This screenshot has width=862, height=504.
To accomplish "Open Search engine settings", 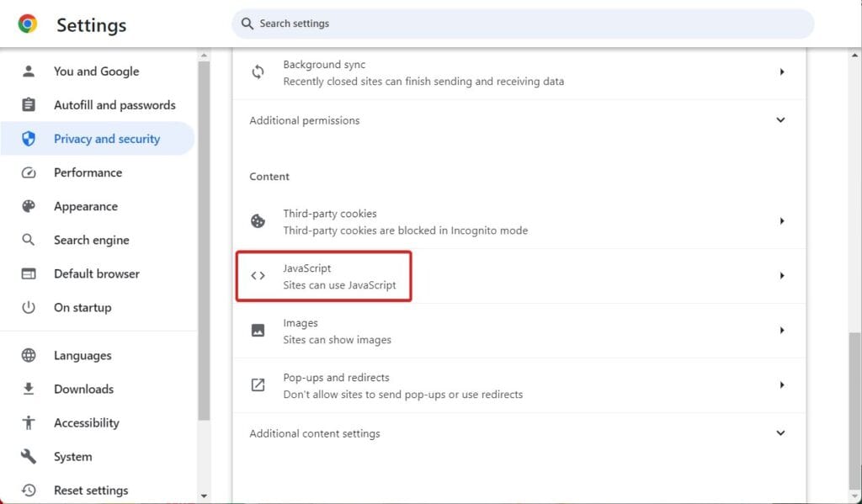I will 97,240.
